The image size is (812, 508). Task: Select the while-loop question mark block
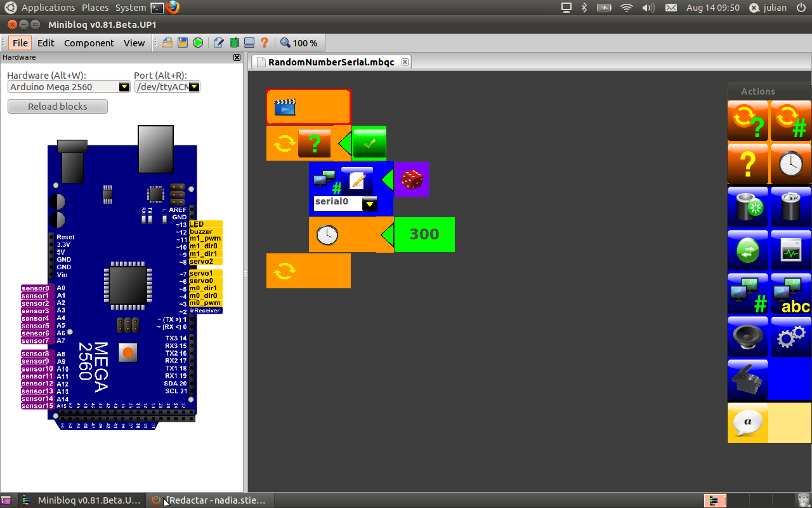click(314, 143)
